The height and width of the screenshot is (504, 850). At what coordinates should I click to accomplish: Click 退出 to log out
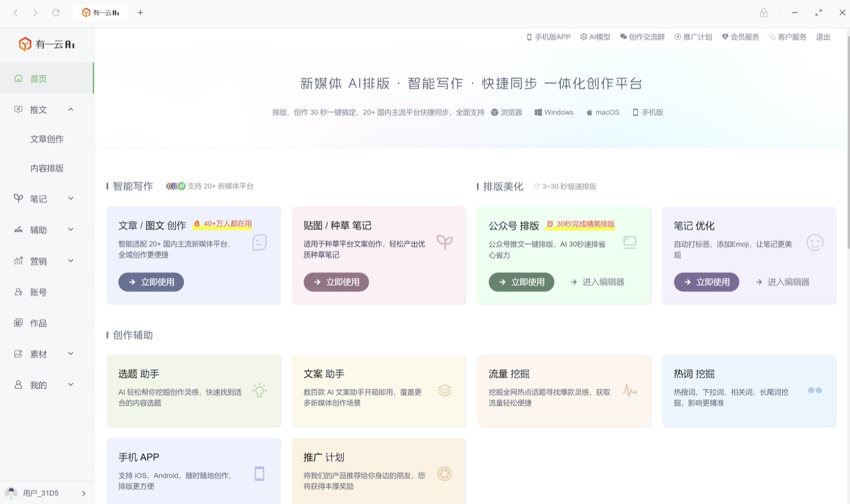(x=823, y=37)
